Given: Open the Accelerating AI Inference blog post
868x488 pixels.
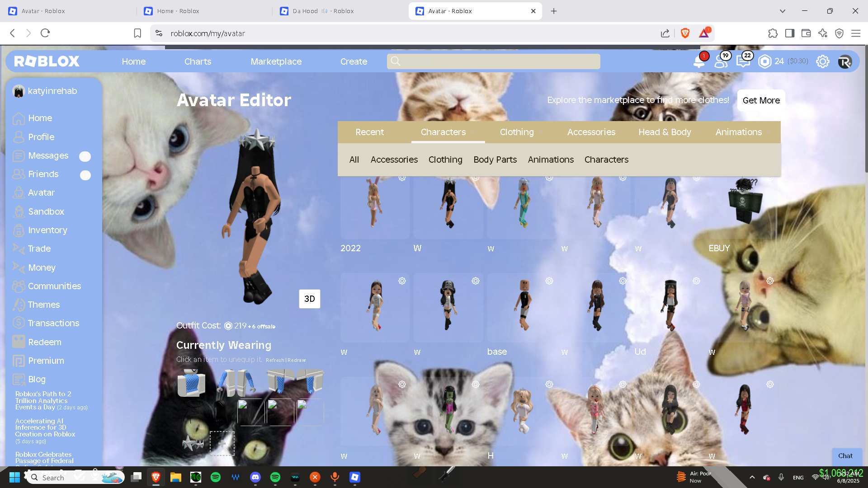Looking at the screenshot, I should pyautogui.click(x=45, y=431).
